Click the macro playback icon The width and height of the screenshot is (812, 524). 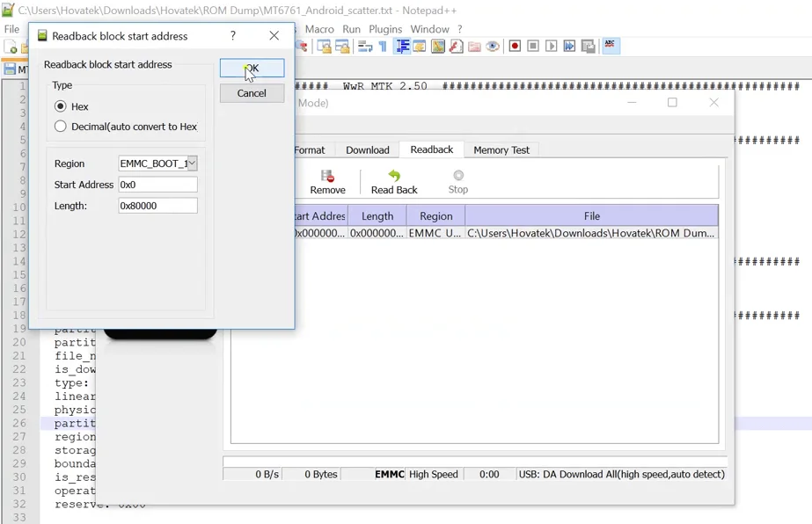551,46
